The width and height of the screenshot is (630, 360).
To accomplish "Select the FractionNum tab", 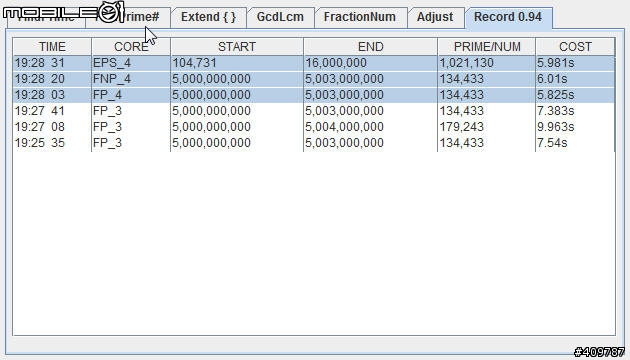I will pos(360,18).
